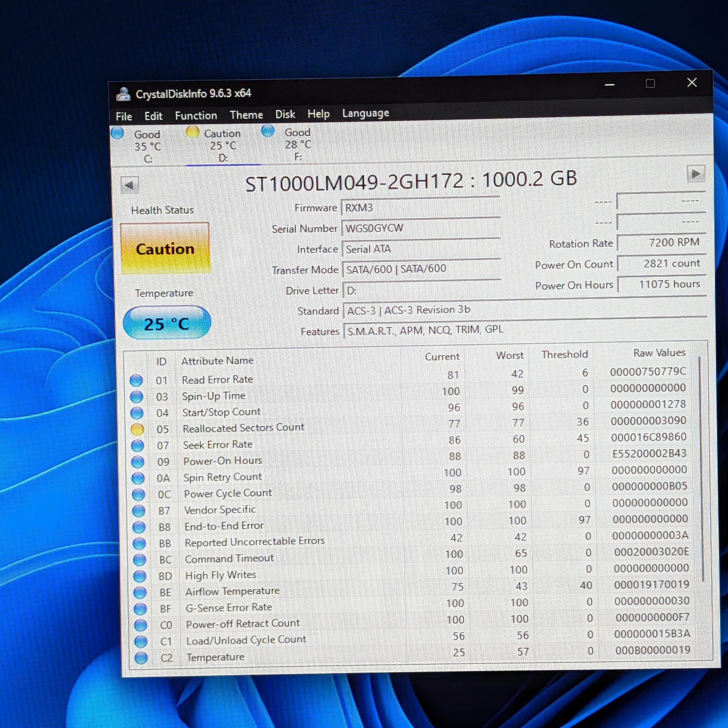Click the Attribute Name column header
Viewport: 728px width, 728px height.
click(218, 360)
